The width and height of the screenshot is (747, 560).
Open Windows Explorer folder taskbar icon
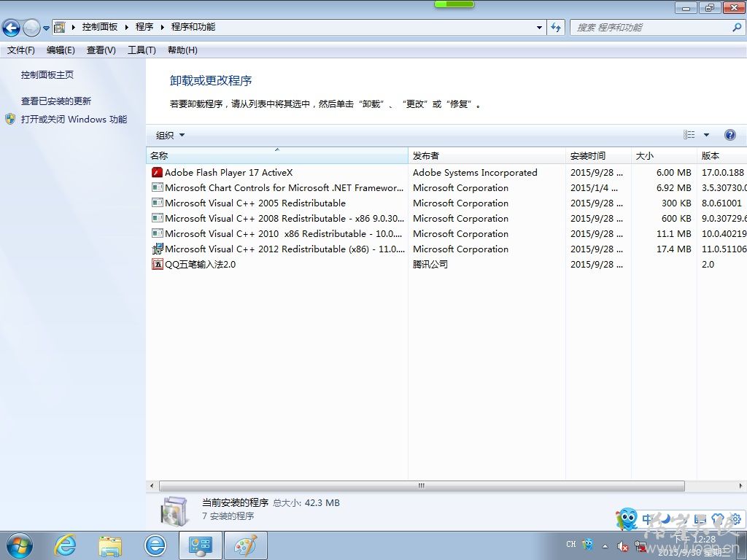tap(110, 545)
